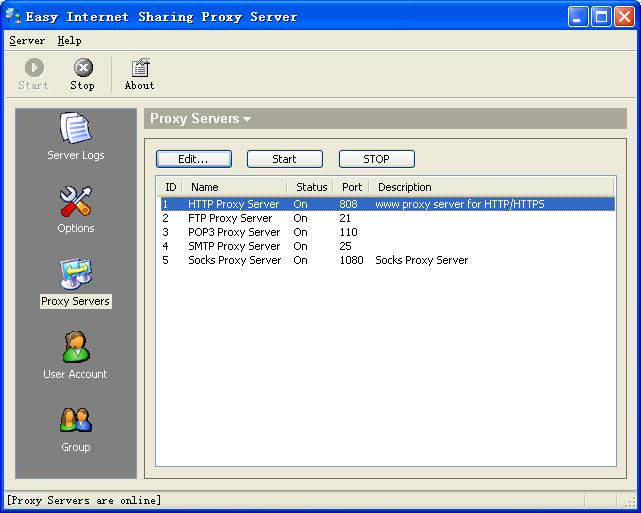Click description 'www proxy server for HTTP/HTTPS'

(460, 204)
